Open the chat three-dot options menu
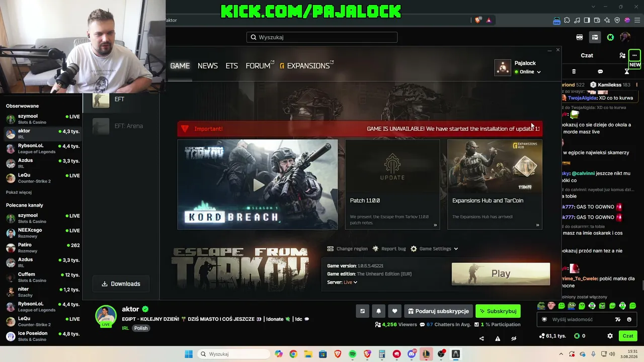The width and height of the screenshot is (644, 362). [x=634, y=55]
